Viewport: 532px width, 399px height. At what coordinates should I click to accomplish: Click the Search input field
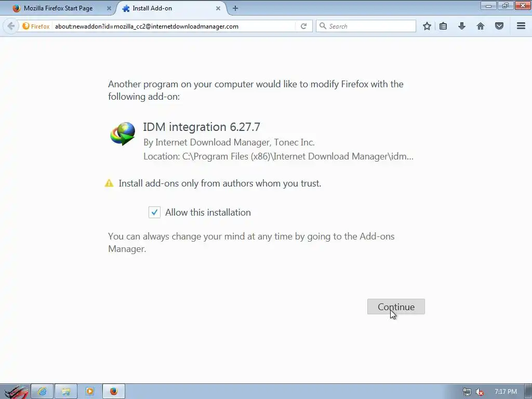(x=366, y=26)
